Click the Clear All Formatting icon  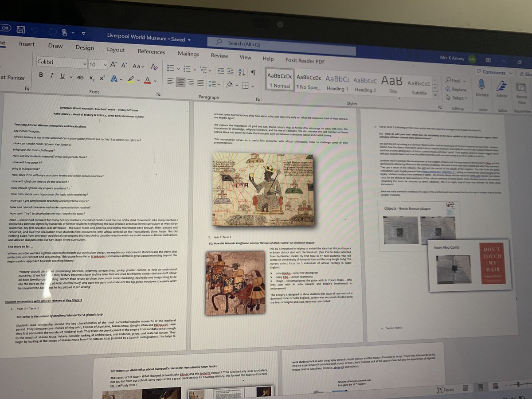tap(154, 67)
